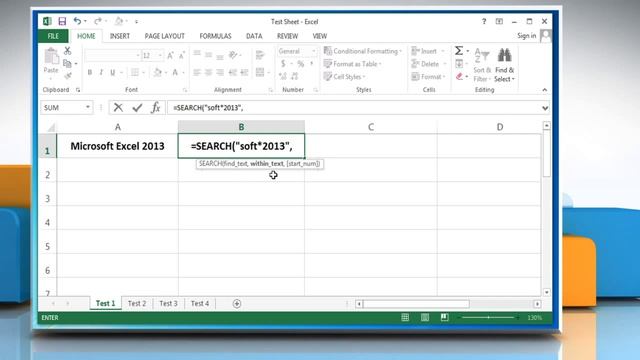Switch to the FORMULAS tab
Viewport: 640px width, 360px height.
(215, 36)
